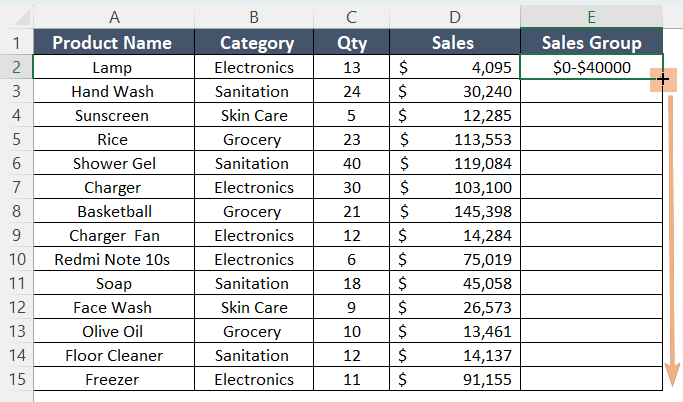Click the Category header cell
The width and height of the screenshot is (683, 402).
(254, 43)
